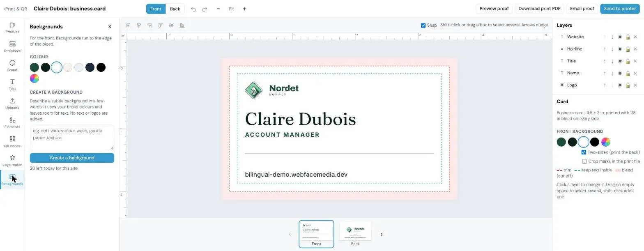Switch to the Back side tab
The height and width of the screenshot is (251, 644).
pos(175,9)
